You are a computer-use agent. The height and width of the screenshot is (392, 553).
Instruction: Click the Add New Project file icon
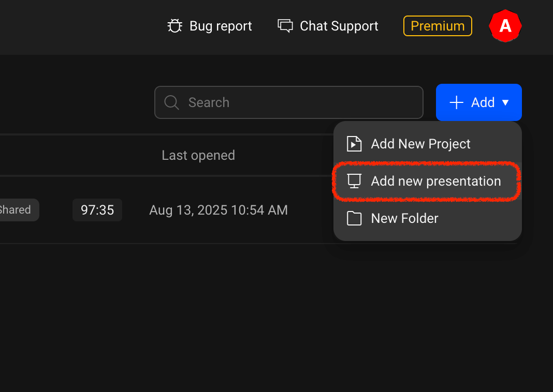(354, 144)
